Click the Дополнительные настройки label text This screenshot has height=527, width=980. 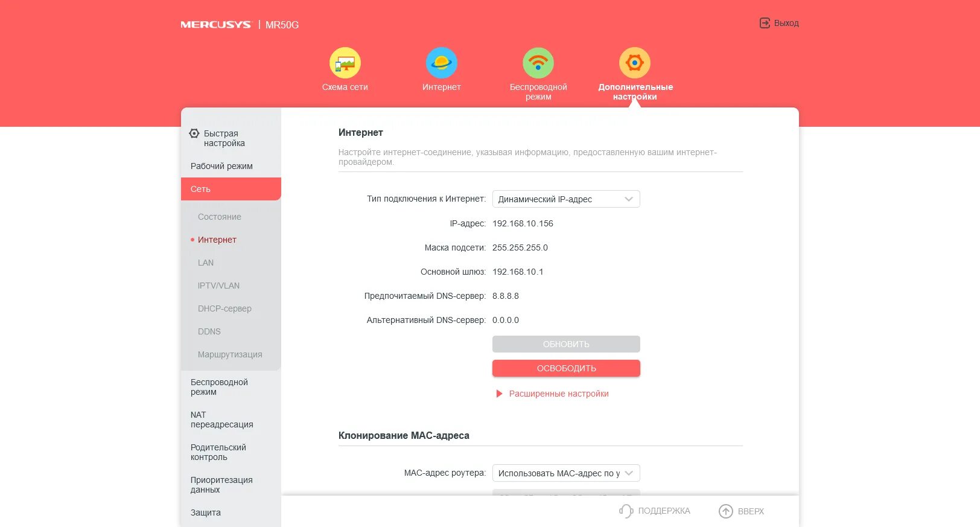(635, 92)
